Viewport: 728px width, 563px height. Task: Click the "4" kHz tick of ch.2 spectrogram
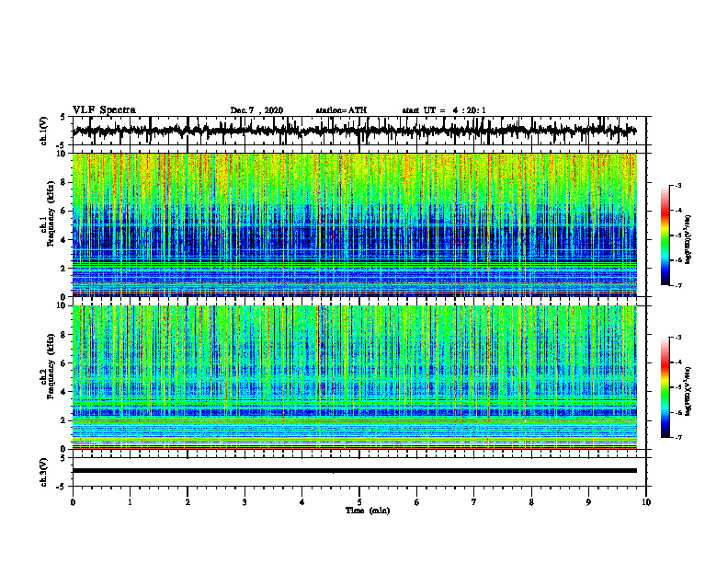point(64,392)
